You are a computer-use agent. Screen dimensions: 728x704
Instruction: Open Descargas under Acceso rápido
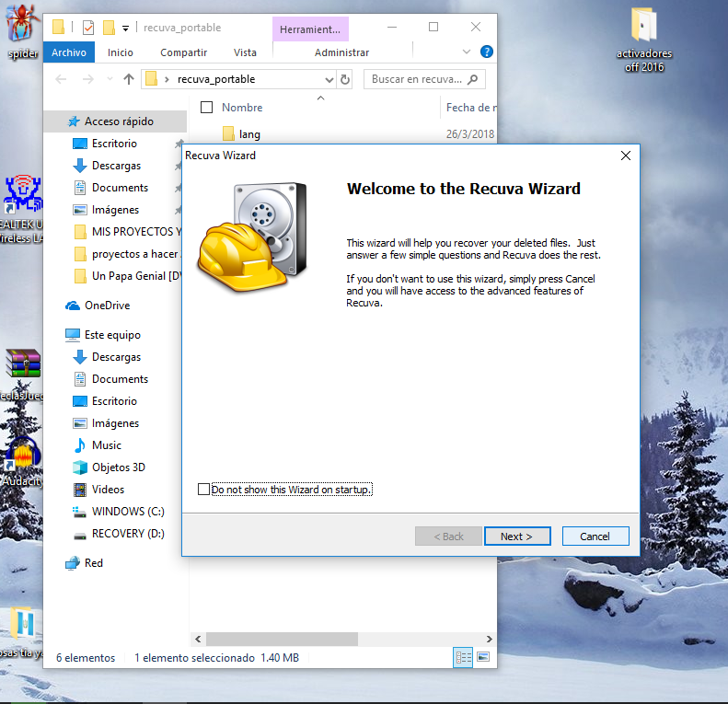point(116,166)
